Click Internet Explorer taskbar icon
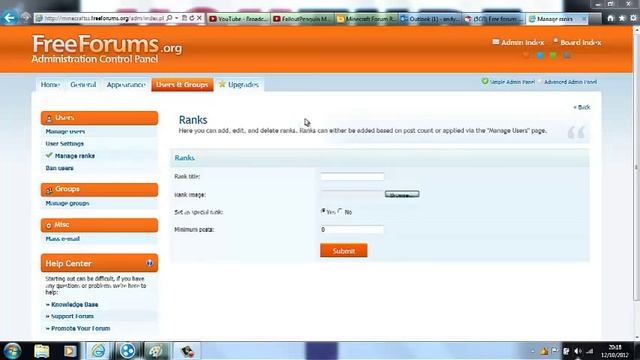This screenshot has height=360, width=640. pyautogui.click(x=98, y=351)
